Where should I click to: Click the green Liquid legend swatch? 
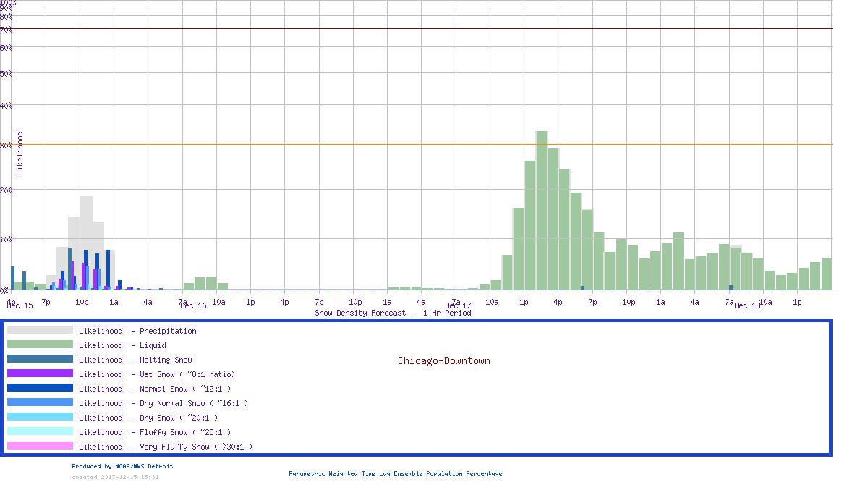point(40,345)
